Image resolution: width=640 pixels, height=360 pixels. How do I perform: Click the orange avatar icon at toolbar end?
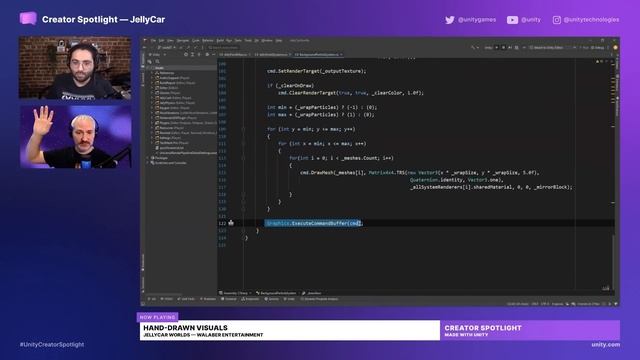click(x=615, y=47)
